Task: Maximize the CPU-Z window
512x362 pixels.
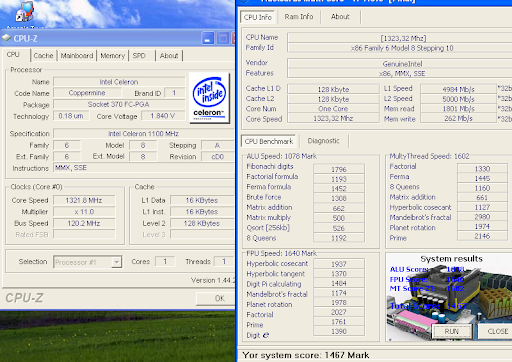Action: (x=223, y=39)
